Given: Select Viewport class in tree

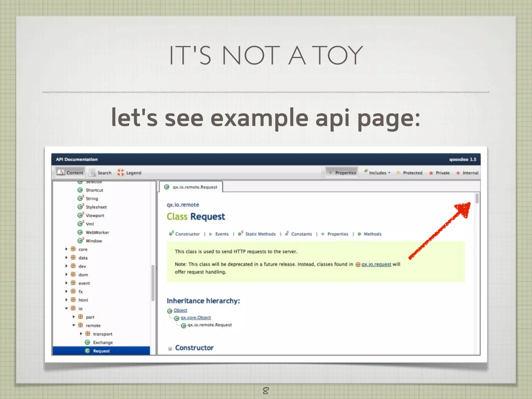Looking at the screenshot, I should point(95,216).
